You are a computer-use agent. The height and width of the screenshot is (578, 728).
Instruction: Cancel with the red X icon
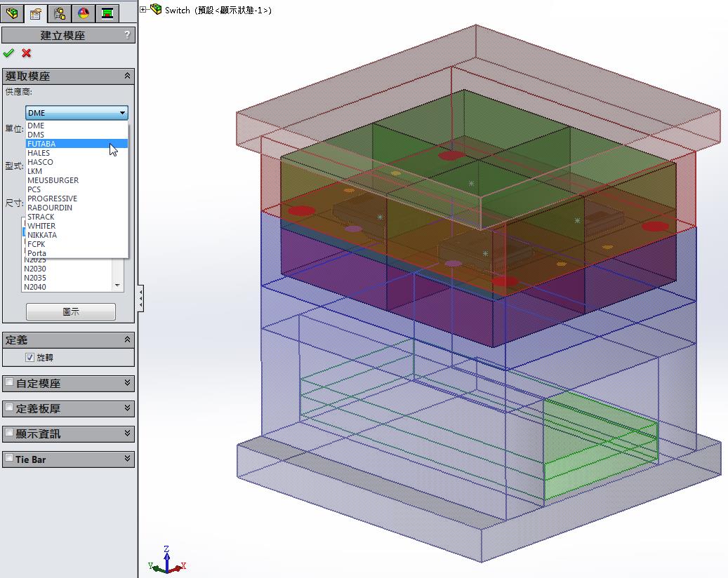(x=27, y=53)
